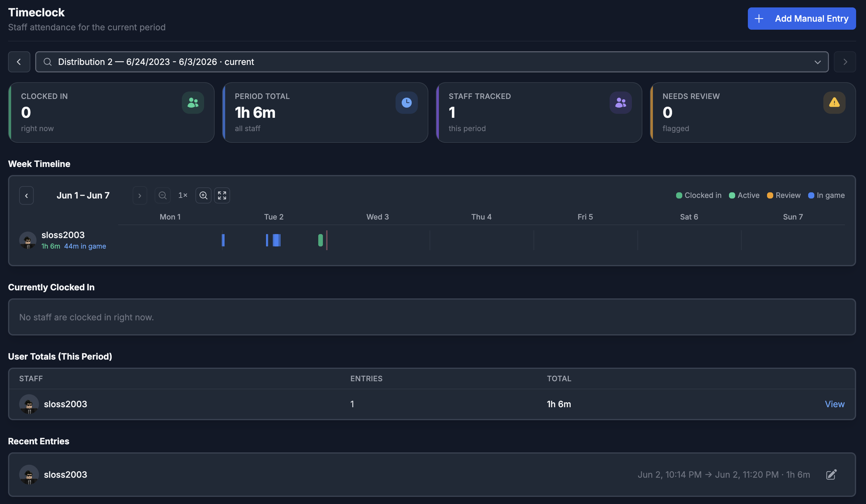The height and width of the screenshot is (504, 866).
Task: Click the Needs Review warning icon
Action: [x=834, y=102]
